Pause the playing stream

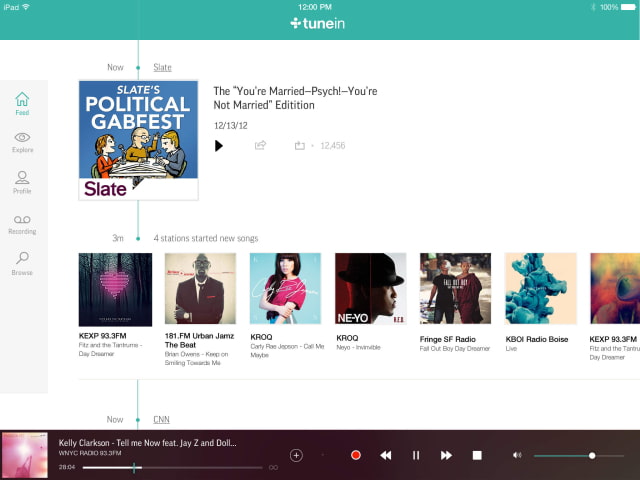click(416, 455)
